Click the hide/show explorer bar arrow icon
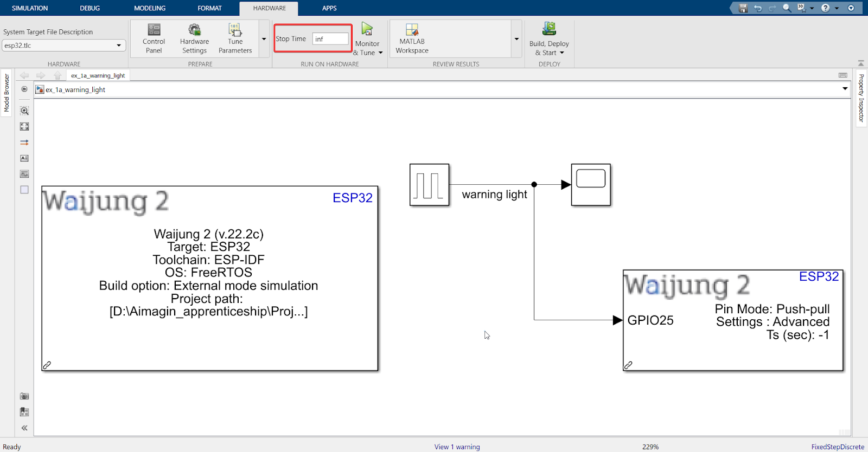This screenshot has height=452, width=868. [24, 89]
